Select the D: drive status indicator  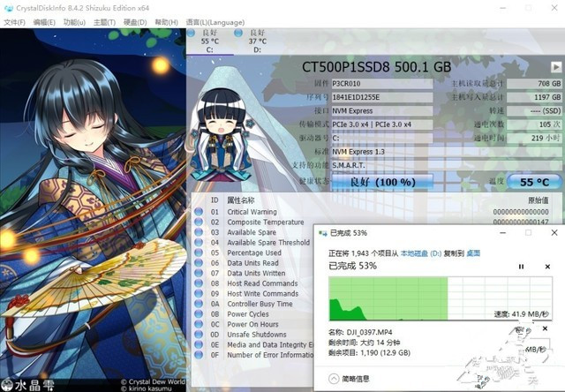pyautogui.click(x=256, y=41)
